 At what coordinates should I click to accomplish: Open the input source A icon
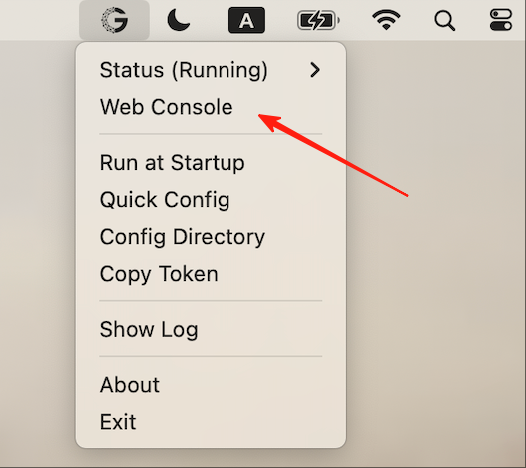point(246,20)
